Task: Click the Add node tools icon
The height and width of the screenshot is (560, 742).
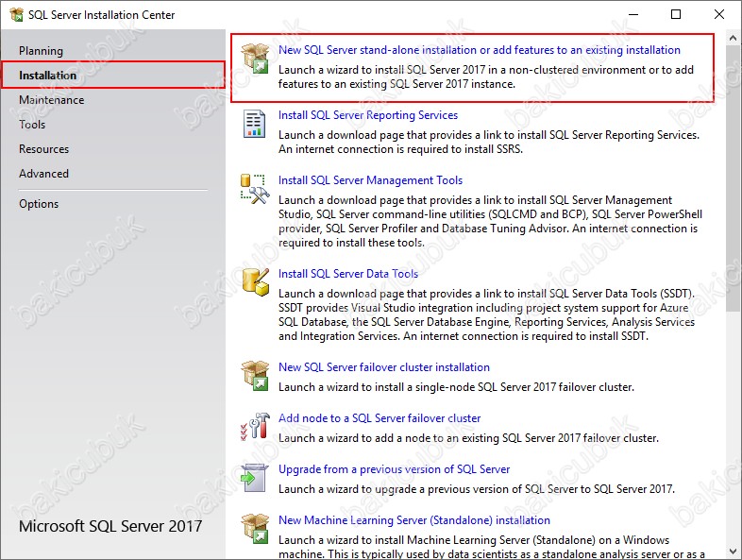Action: coord(255,426)
